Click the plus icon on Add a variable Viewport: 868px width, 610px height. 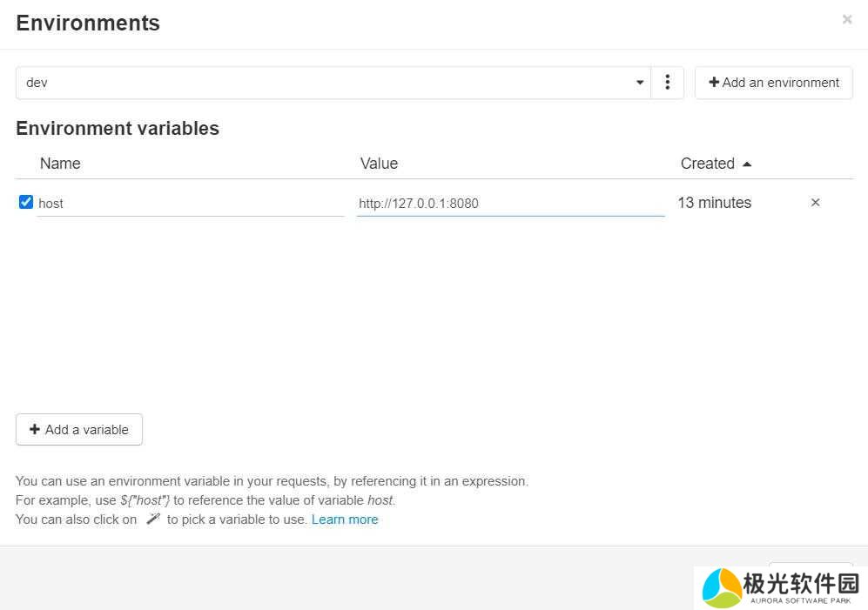(x=35, y=429)
